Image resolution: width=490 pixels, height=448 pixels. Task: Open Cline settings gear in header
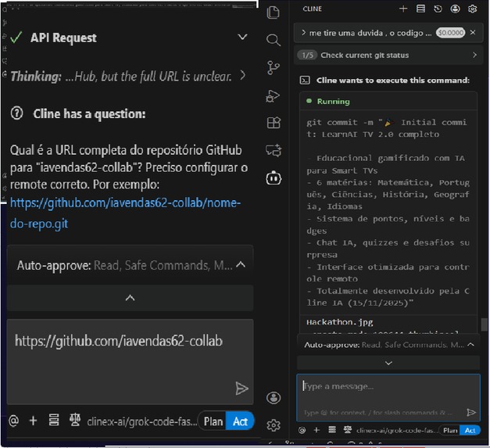click(x=473, y=9)
